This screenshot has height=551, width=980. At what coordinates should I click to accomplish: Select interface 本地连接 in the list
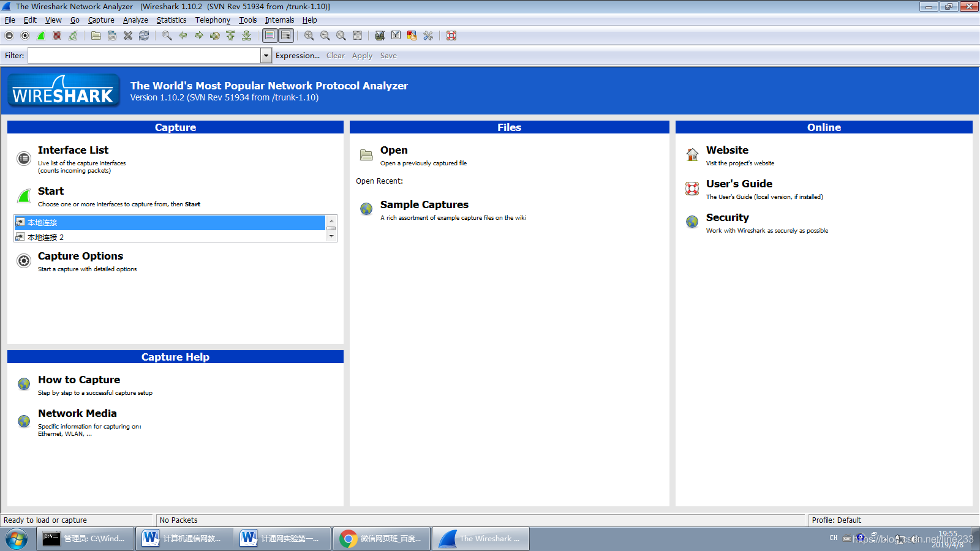coord(170,222)
